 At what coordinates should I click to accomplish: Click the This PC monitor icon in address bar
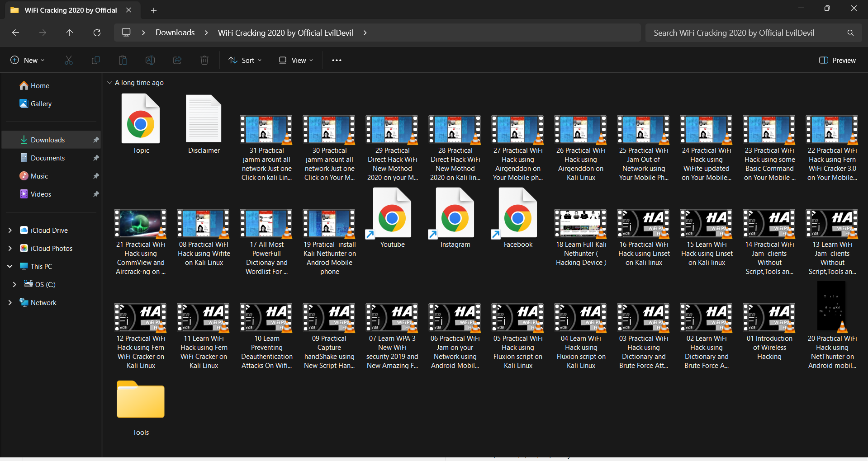(x=126, y=33)
